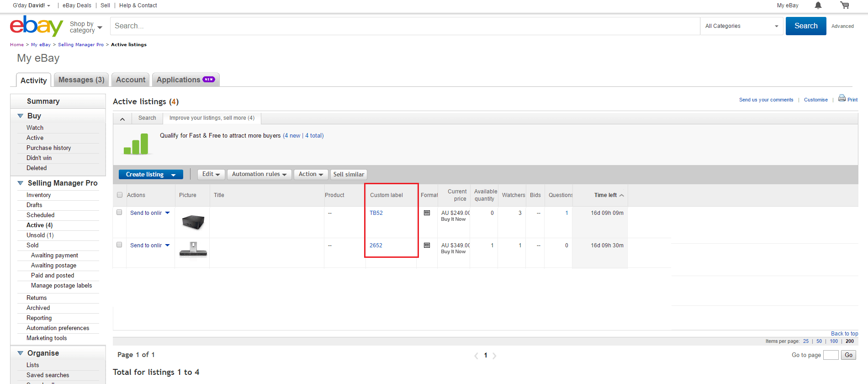
Task: Open the Summary sidebar heading
Action: [43, 101]
